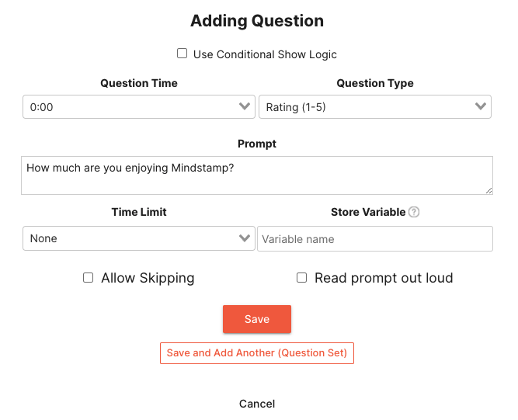Click the Time Limit label
This screenshot has height=420, width=518.
[139, 212]
